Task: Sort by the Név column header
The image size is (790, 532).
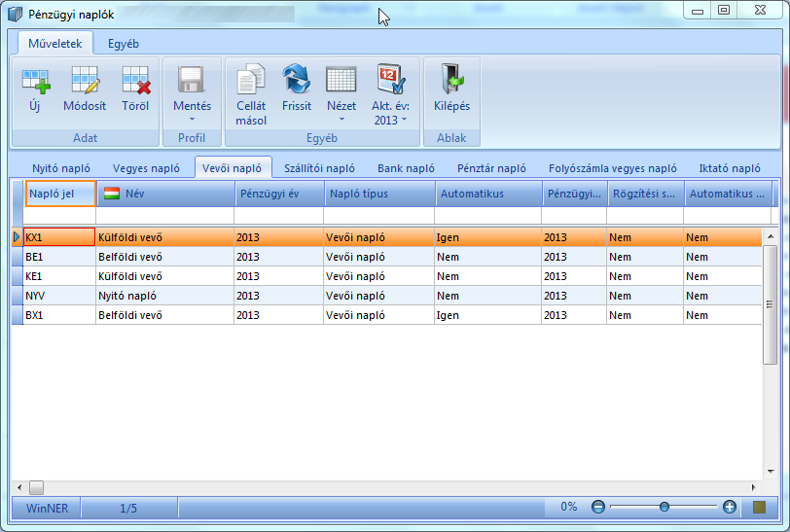Action: 165,194
